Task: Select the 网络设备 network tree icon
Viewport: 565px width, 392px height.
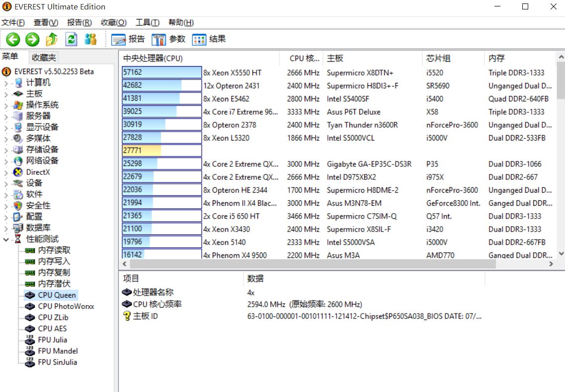Action: coord(18,160)
